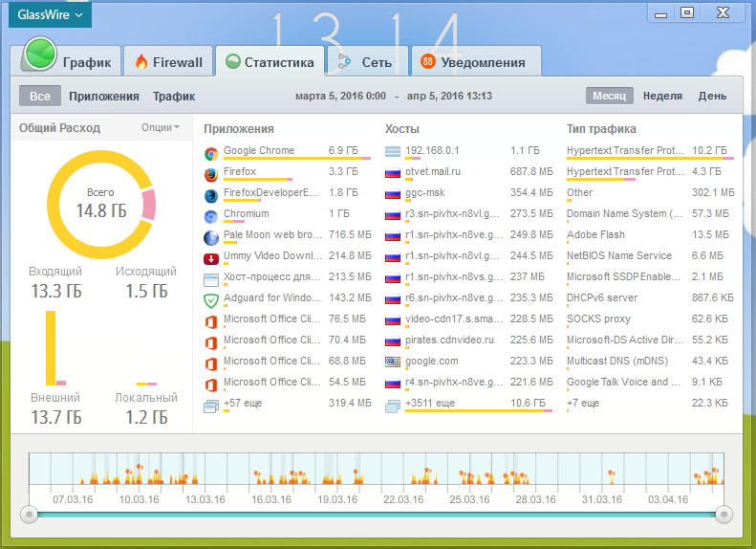Click the Google Chrome app entry

pyautogui.click(x=288, y=152)
